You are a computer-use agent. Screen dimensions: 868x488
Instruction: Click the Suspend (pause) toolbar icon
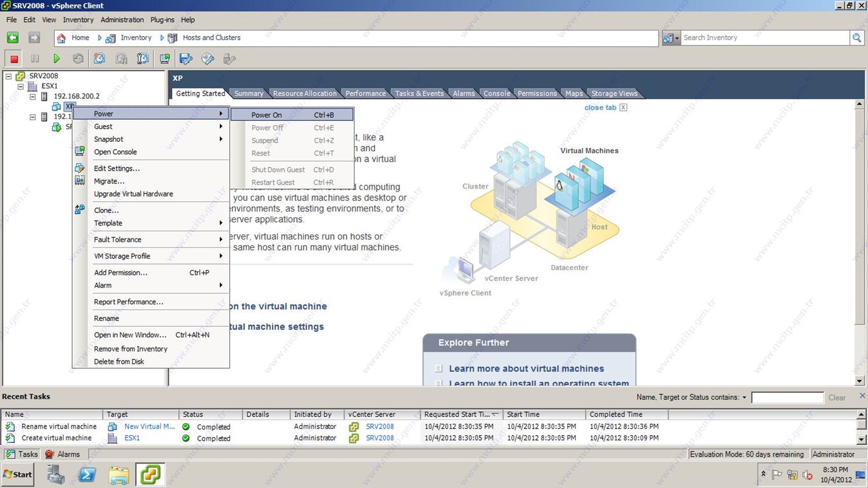(x=35, y=59)
